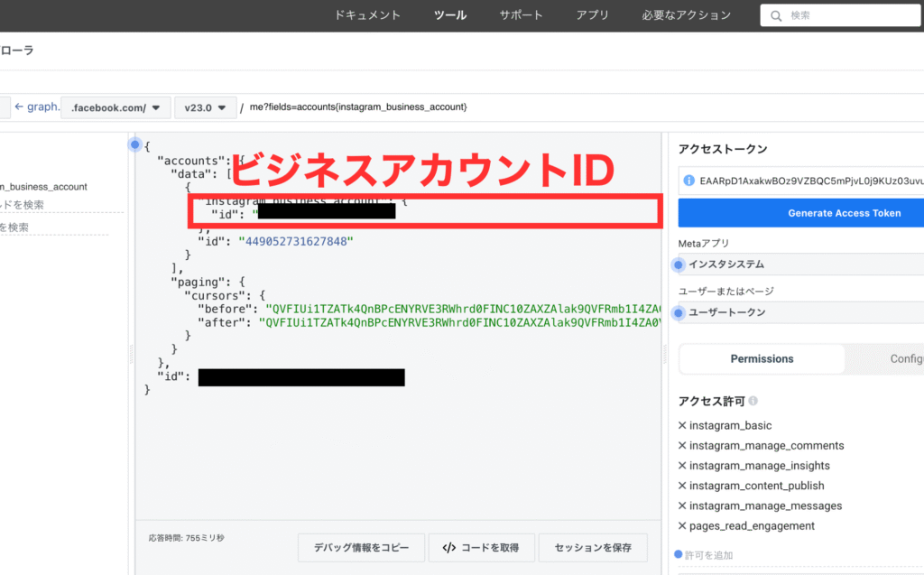Click セッションを保存 button
The width and height of the screenshot is (924, 575).
(593, 547)
